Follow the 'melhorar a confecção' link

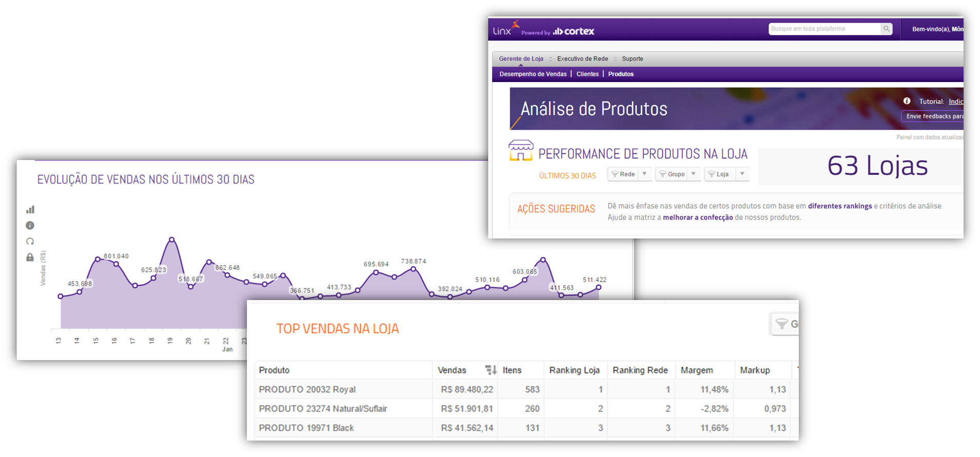click(x=698, y=217)
